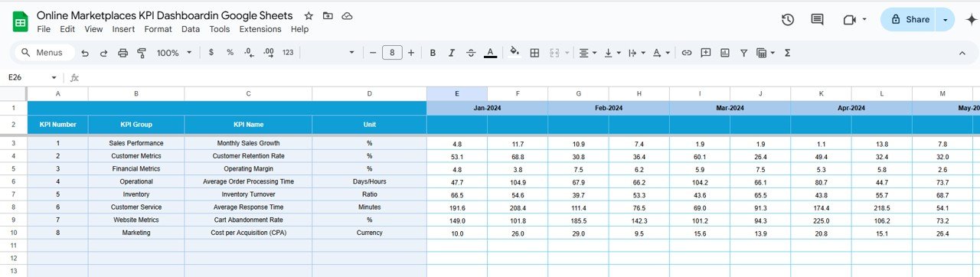Toggle bold formatting

433,53
